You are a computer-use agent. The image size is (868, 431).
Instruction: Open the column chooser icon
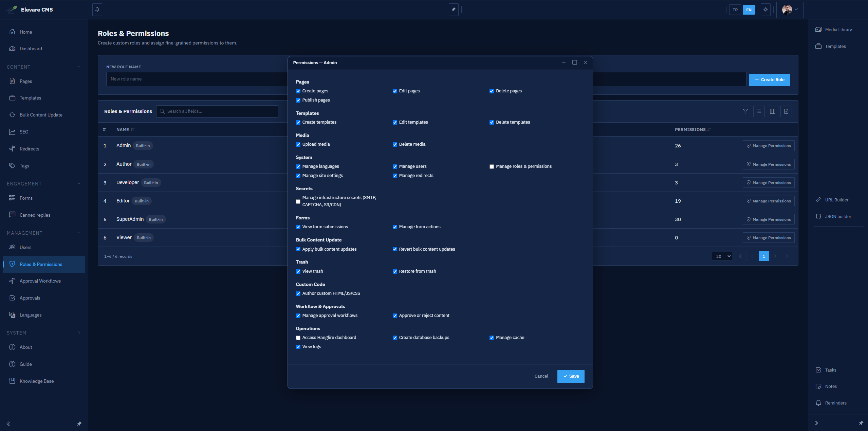tap(773, 111)
